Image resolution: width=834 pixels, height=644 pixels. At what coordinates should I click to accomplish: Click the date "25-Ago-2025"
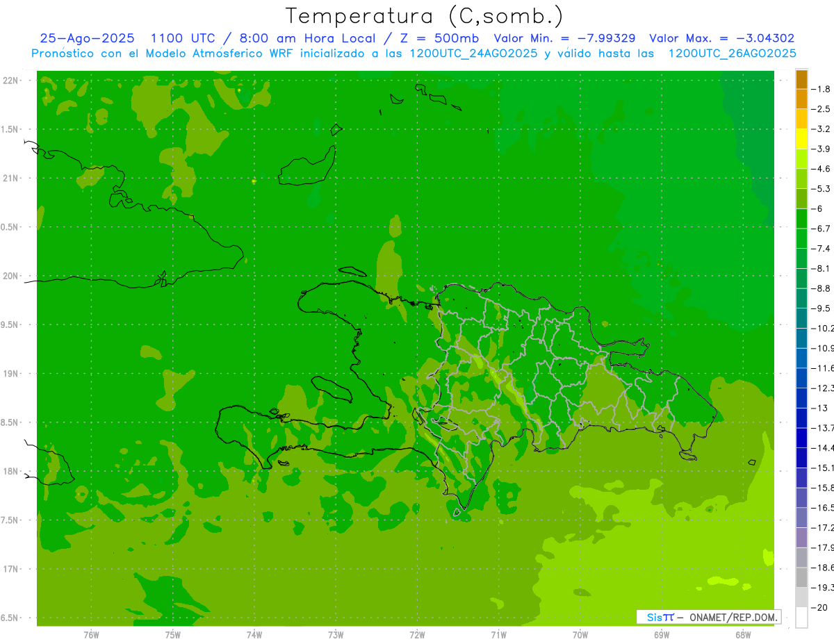click(87, 38)
